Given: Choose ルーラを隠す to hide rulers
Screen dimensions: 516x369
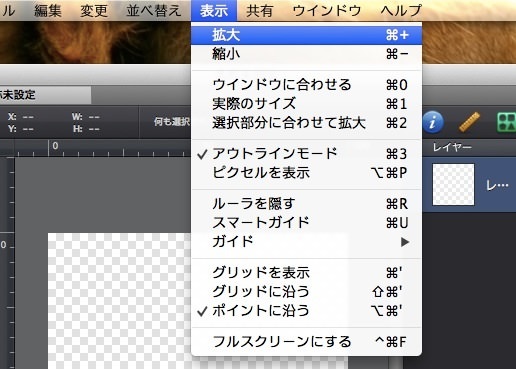Looking at the screenshot, I should (x=306, y=204).
